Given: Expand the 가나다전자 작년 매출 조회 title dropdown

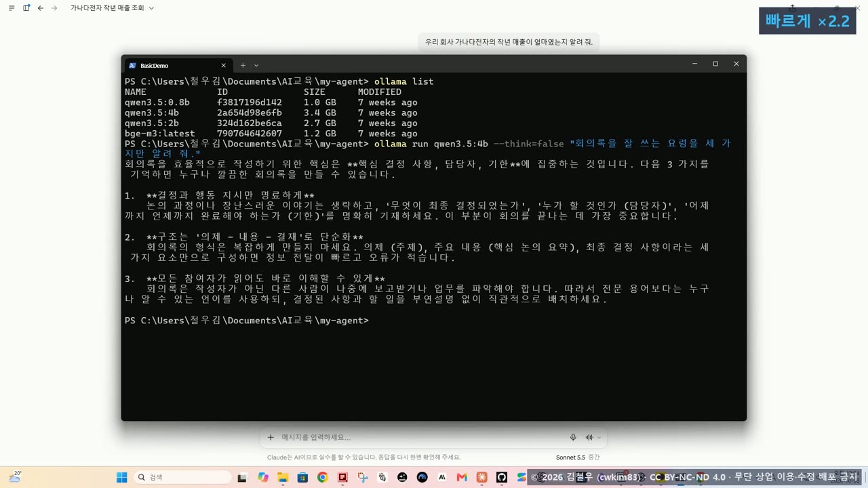Looking at the screenshot, I should pos(151,8).
